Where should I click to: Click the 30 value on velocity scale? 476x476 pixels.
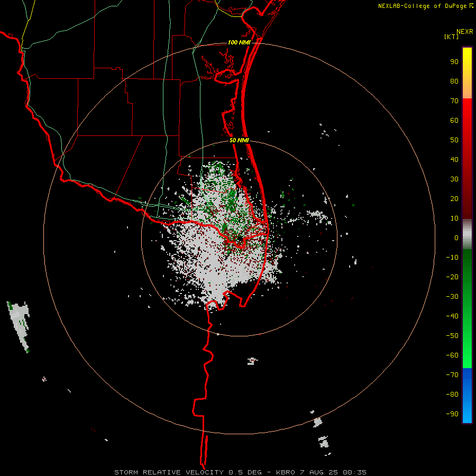pos(454,179)
